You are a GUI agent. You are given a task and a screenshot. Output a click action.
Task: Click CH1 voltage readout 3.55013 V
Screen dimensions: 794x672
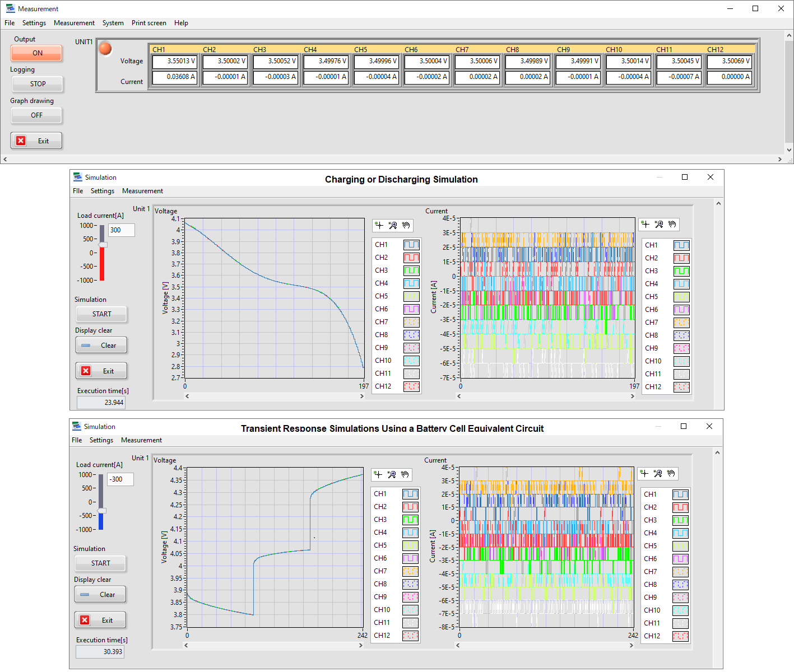tap(174, 61)
